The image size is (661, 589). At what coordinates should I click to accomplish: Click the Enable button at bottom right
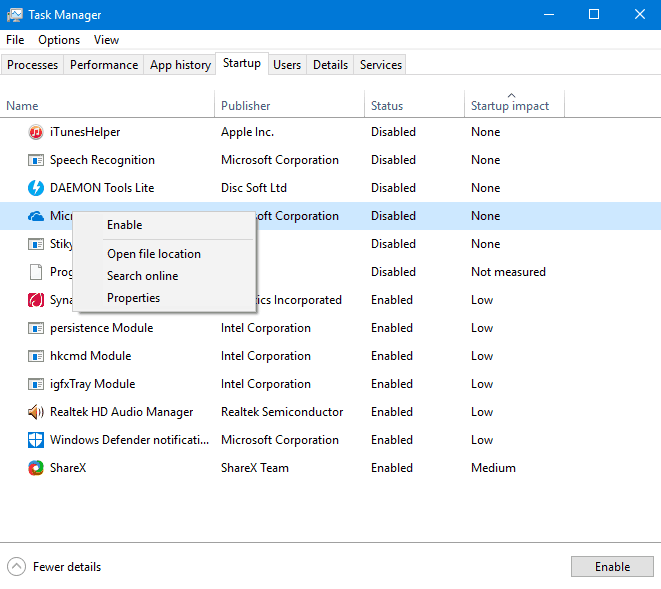(x=612, y=567)
